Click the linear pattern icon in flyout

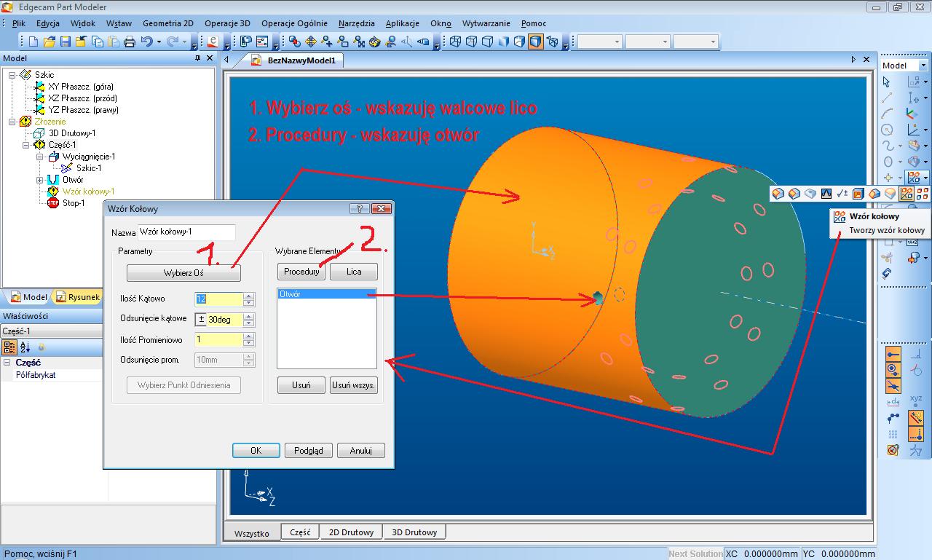click(923, 194)
